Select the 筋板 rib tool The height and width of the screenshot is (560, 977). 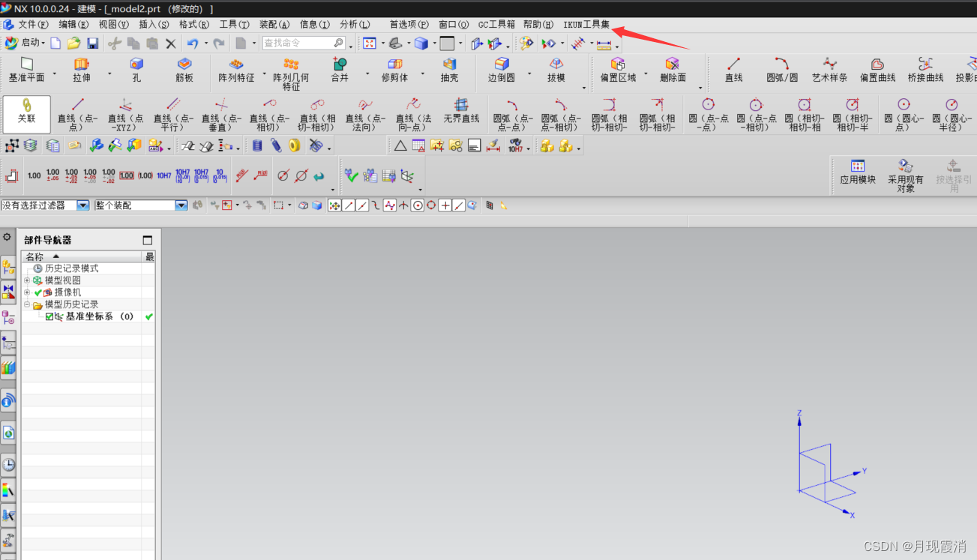click(x=184, y=70)
